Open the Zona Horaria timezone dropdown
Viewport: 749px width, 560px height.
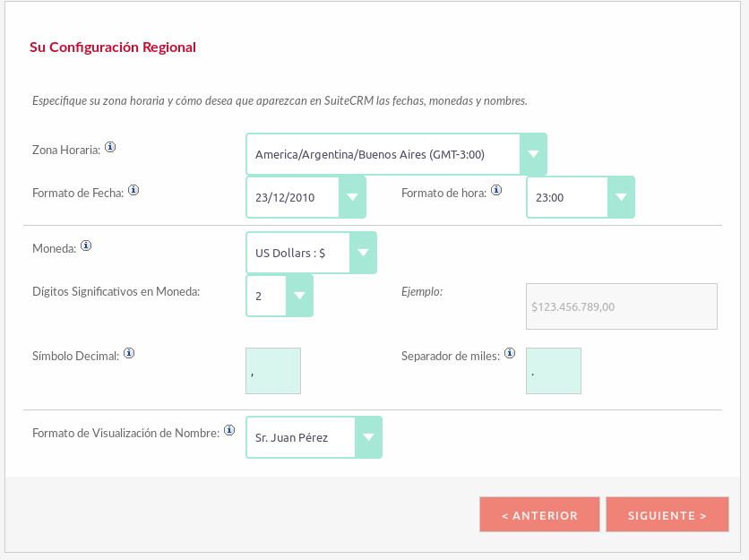pyautogui.click(x=396, y=154)
